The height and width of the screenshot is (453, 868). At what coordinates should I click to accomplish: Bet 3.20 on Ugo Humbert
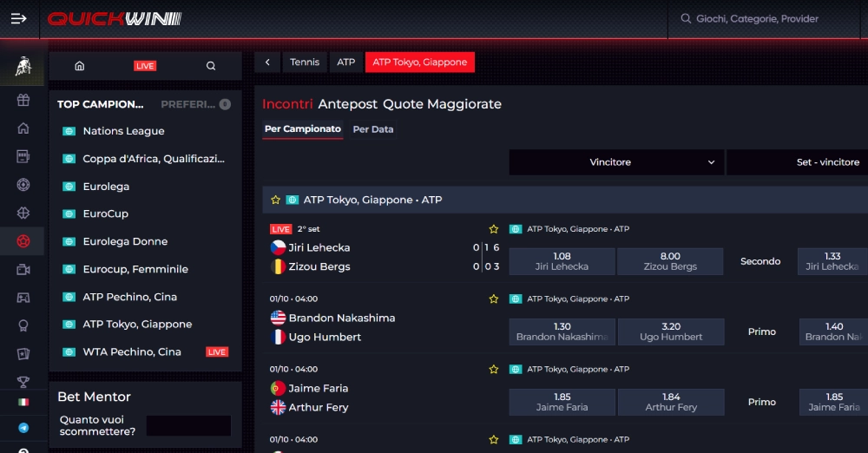[x=671, y=332]
